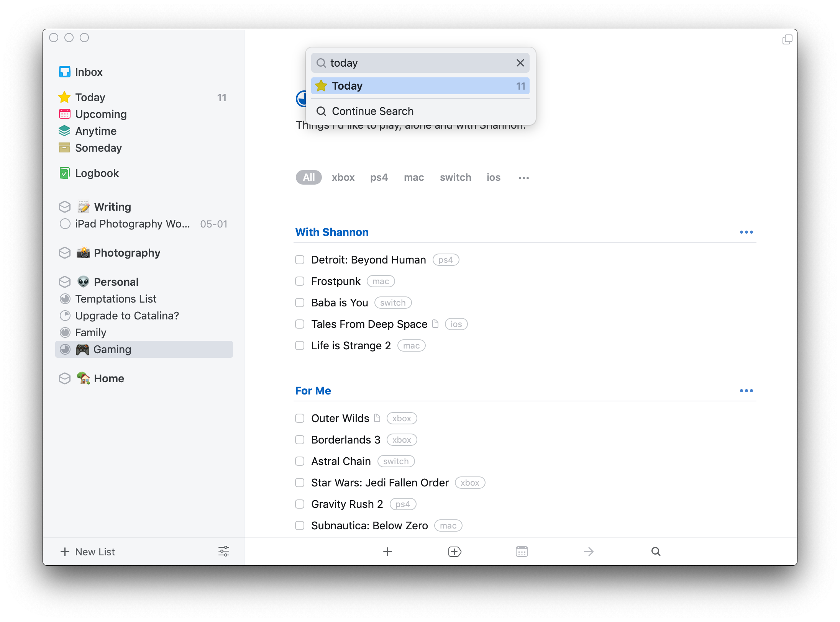
Task: Check off Subnautica: Below Zero
Action: [x=300, y=525]
